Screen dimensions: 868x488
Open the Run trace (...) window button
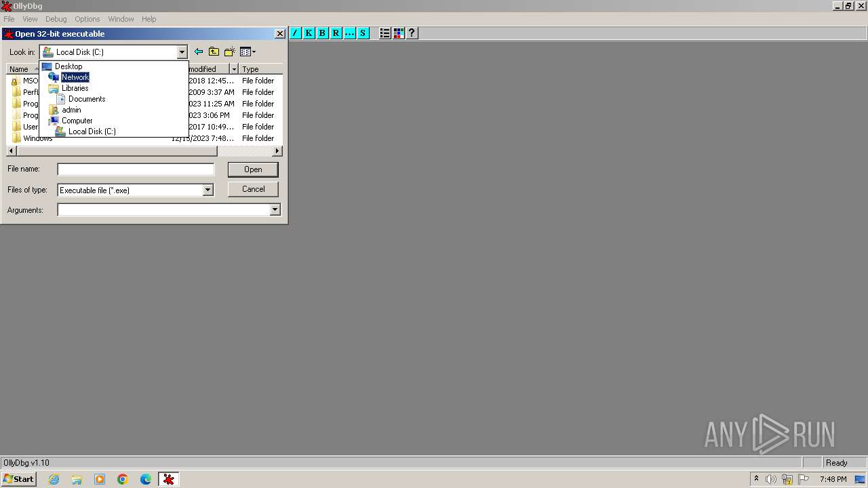(350, 33)
